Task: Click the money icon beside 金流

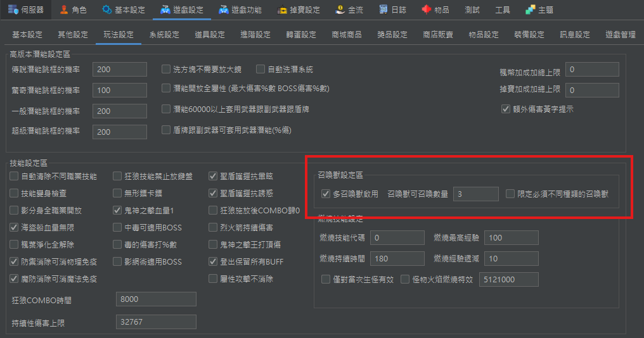Action: pos(340,9)
